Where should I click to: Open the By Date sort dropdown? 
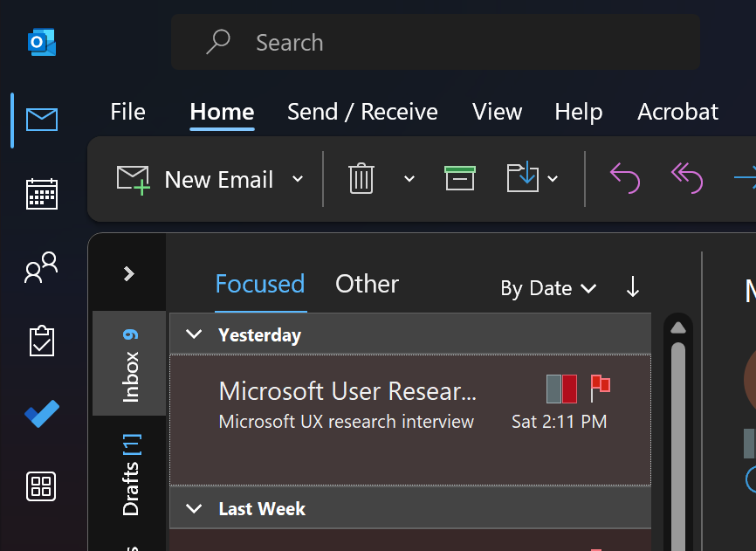tap(548, 288)
